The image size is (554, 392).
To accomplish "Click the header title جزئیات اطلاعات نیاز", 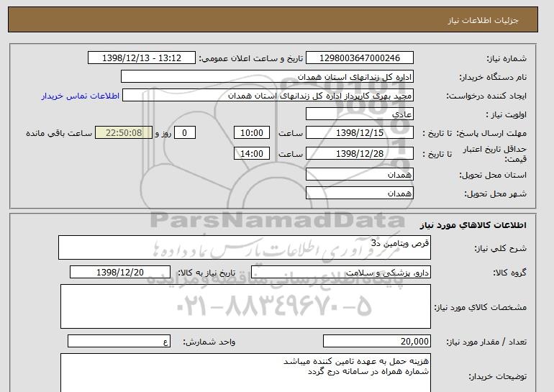I will (x=483, y=20).
